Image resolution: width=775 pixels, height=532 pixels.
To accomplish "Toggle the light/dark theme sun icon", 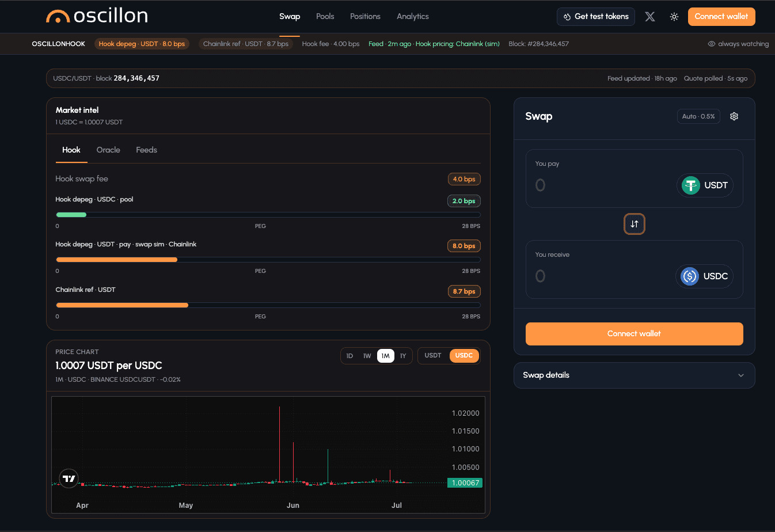I will (x=674, y=17).
